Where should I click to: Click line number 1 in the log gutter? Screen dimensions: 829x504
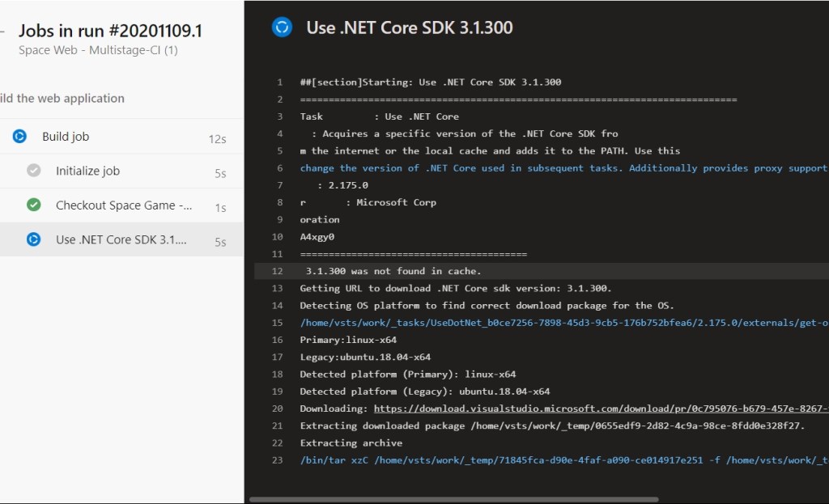pos(279,82)
